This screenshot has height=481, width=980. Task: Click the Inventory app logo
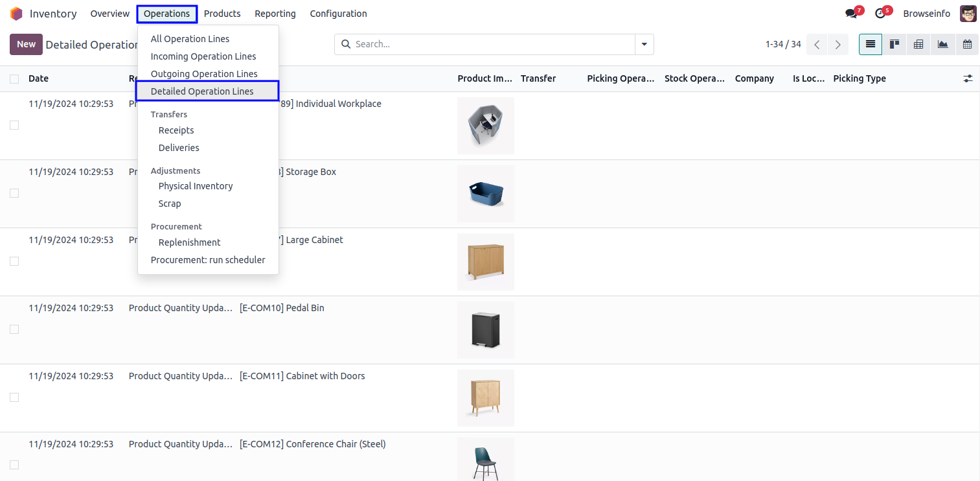tap(16, 14)
